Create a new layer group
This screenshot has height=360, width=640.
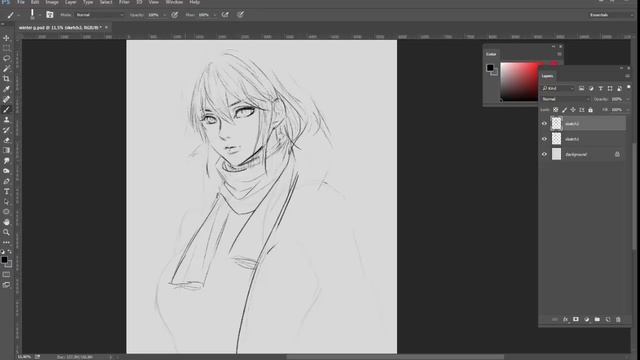(597, 320)
